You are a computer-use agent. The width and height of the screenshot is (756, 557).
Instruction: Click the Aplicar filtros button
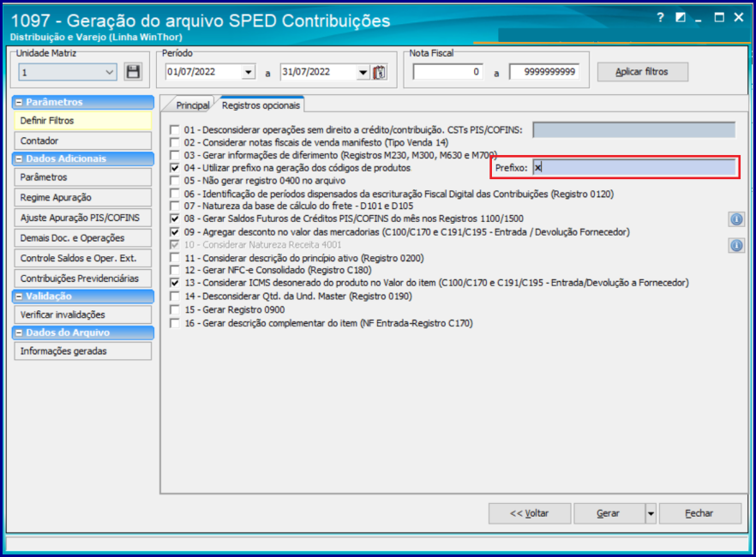click(x=642, y=72)
